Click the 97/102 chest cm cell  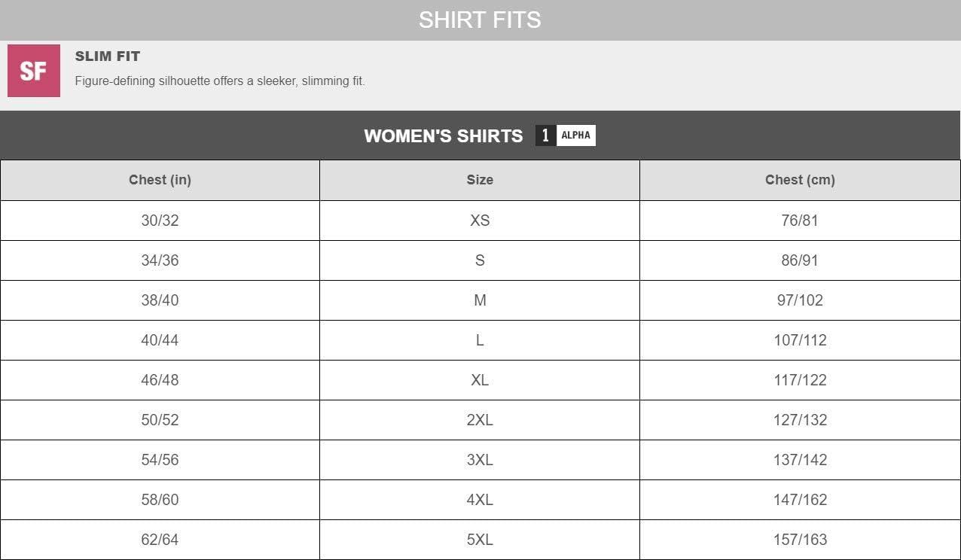click(800, 300)
